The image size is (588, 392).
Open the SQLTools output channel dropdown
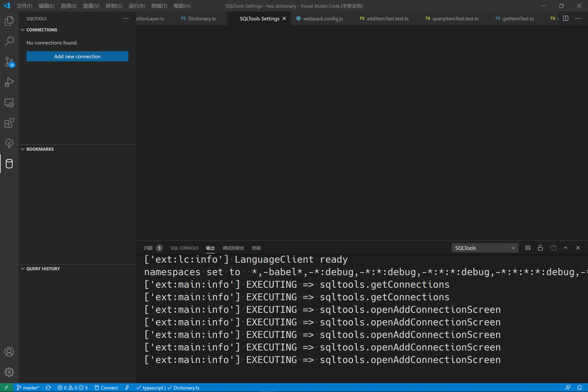point(485,248)
